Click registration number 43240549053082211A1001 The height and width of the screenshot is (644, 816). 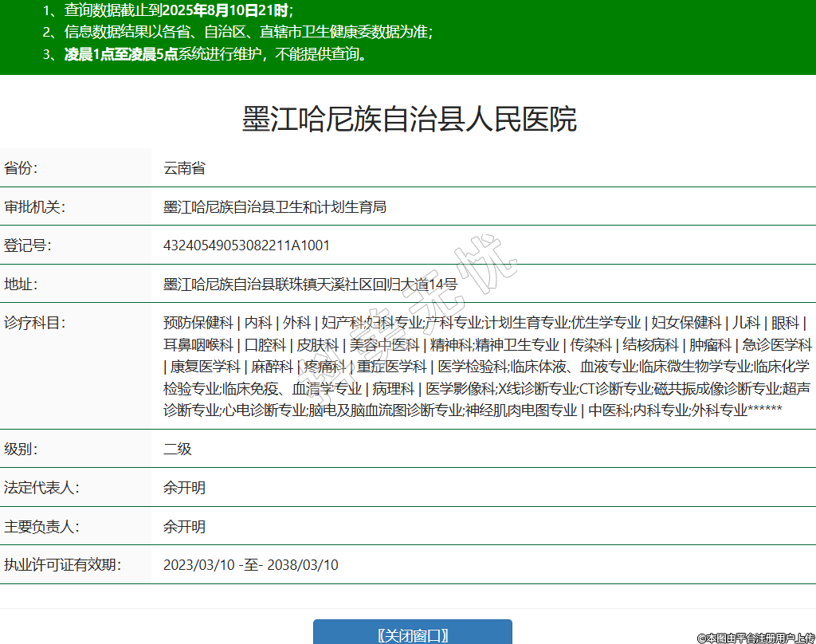[x=246, y=245]
